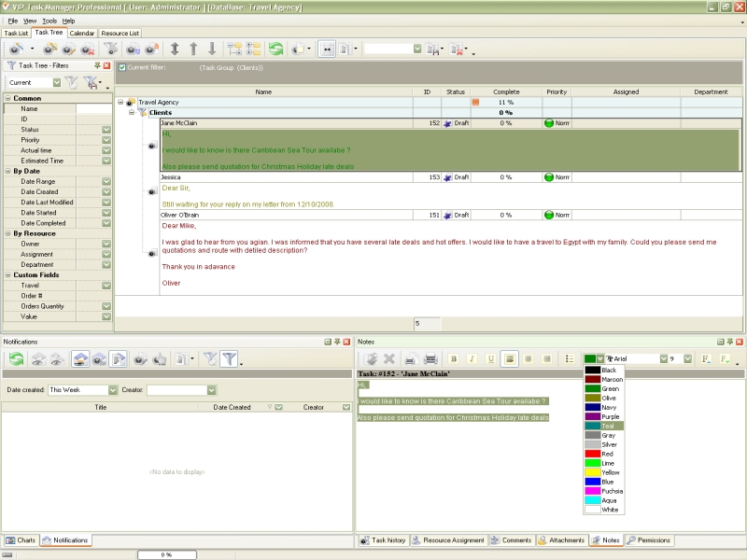Click the delete task icon with red X
747x560 pixels.
(x=88, y=49)
